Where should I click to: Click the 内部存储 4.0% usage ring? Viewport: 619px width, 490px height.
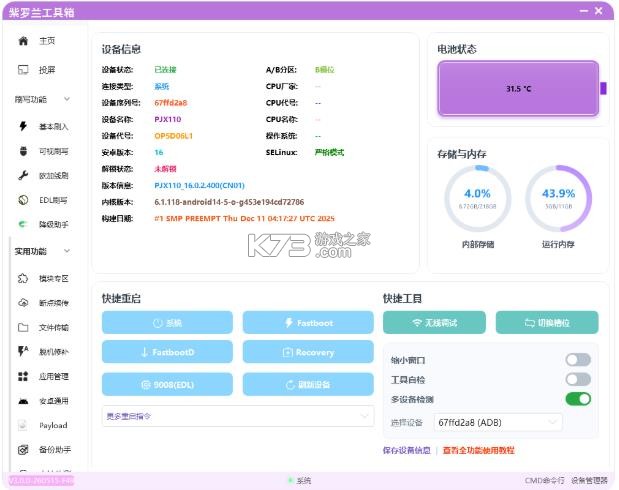[x=478, y=199]
